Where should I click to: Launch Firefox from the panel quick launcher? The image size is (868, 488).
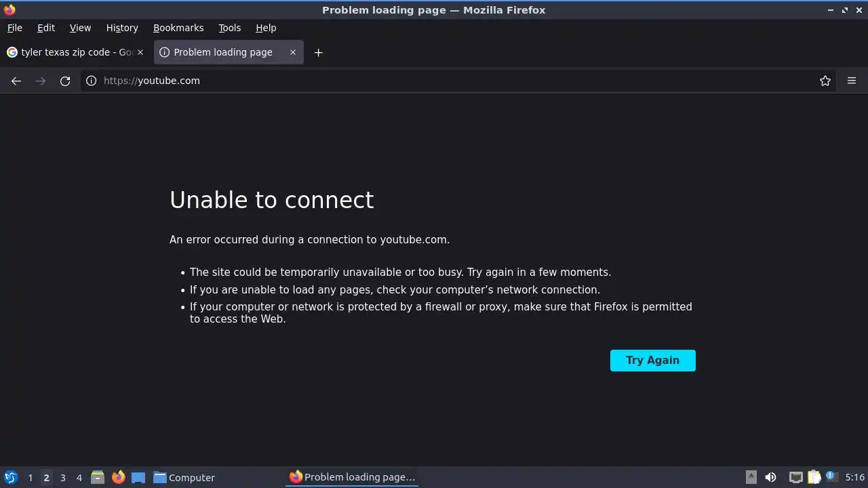118,477
